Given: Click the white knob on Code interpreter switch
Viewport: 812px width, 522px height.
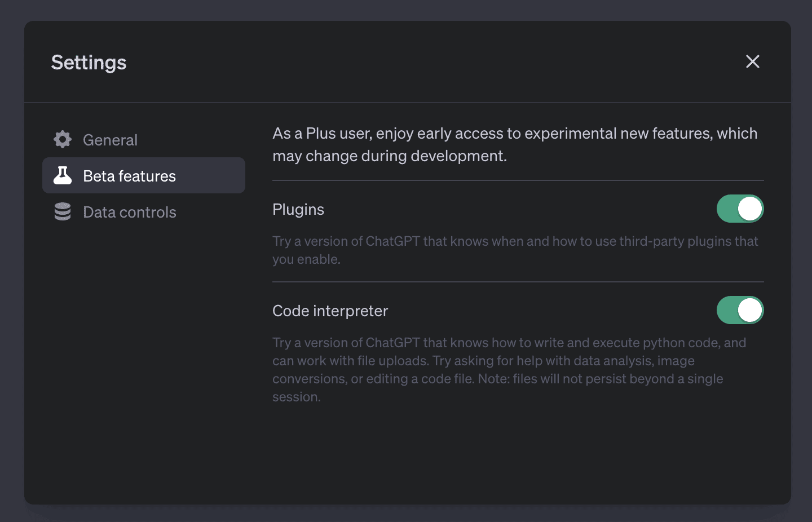Looking at the screenshot, I should coord(750,310).
